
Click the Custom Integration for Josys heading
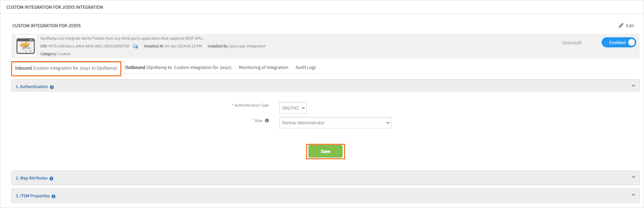(x=47, y=26)
